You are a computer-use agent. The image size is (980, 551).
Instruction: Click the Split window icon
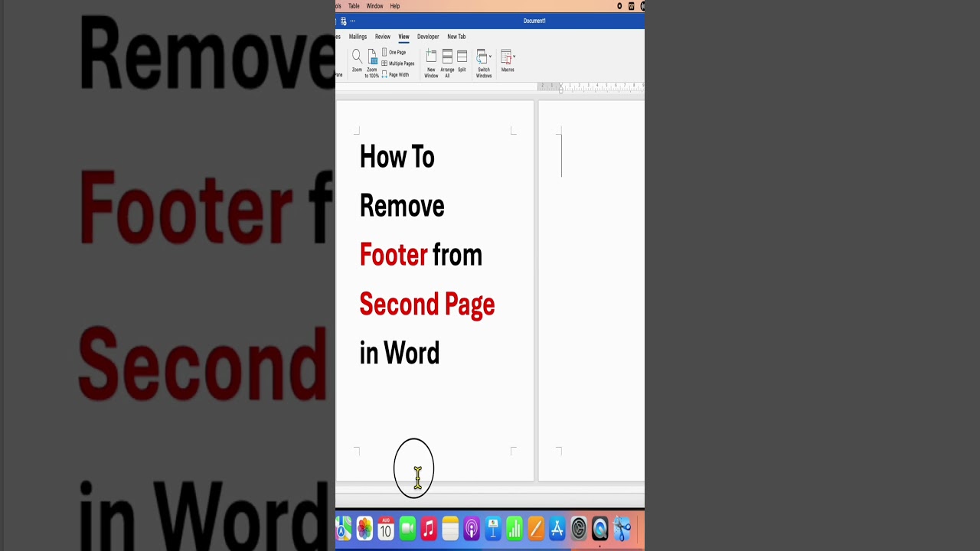tap(462, 57)
